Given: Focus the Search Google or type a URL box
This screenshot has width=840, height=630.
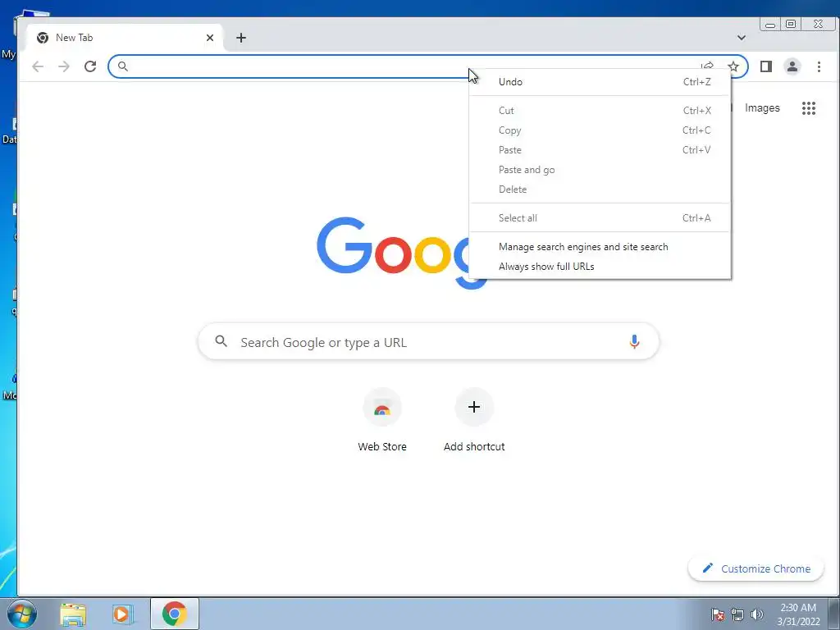Looking at the screenshot, I should point(428,342).
